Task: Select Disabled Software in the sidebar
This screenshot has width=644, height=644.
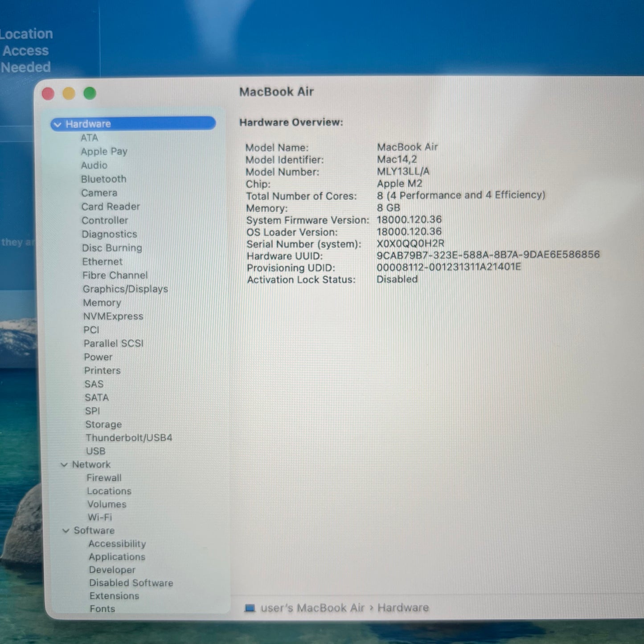Action: point(131,583)
